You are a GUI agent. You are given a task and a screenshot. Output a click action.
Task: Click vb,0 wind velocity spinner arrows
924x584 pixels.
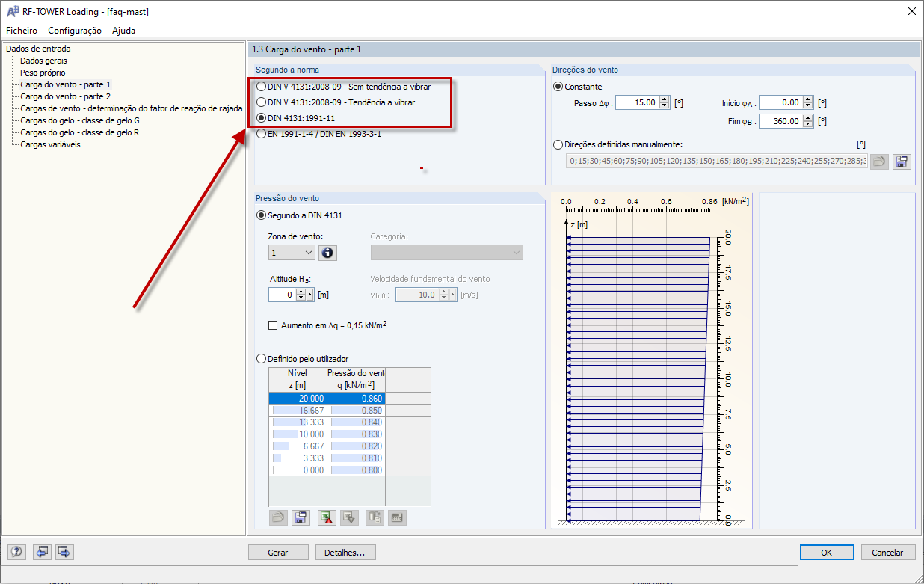[443, 295]
